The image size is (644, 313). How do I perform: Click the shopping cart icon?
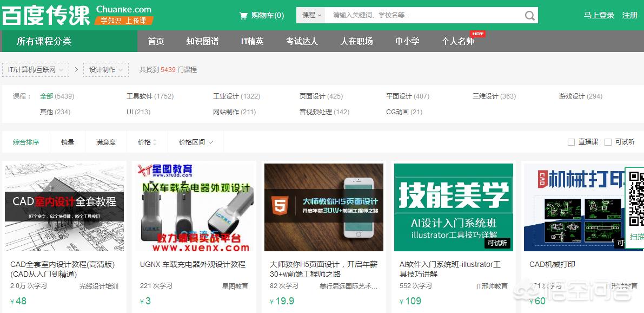[x=243, y=15]
